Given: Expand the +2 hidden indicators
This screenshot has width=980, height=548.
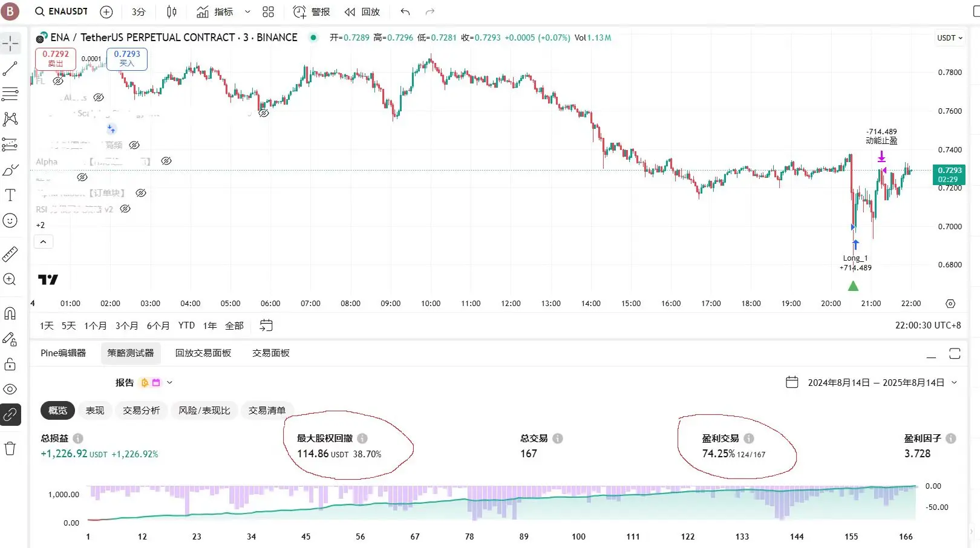Looking at the screenshot, I should (x=41, y=225).
